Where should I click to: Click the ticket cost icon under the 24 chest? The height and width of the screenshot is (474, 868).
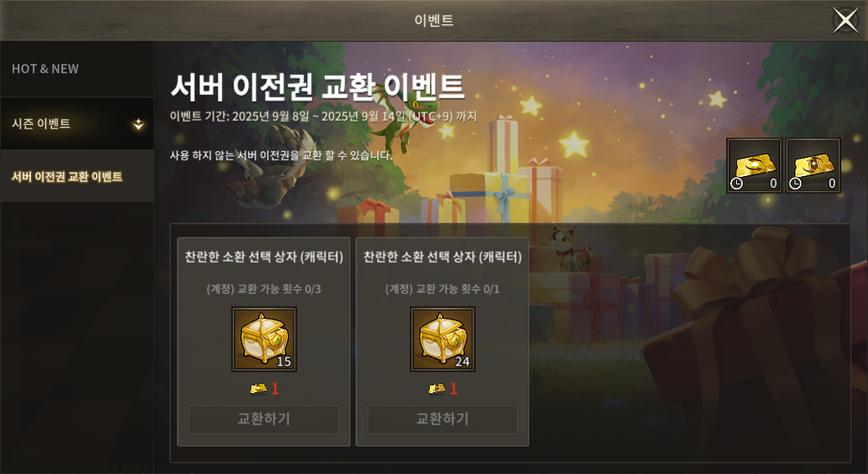[437, 389]
